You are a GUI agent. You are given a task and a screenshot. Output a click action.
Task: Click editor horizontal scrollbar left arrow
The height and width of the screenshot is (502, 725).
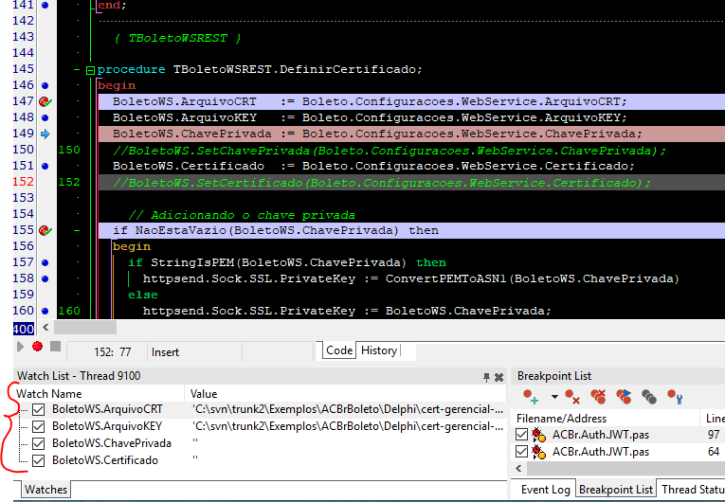46,327
